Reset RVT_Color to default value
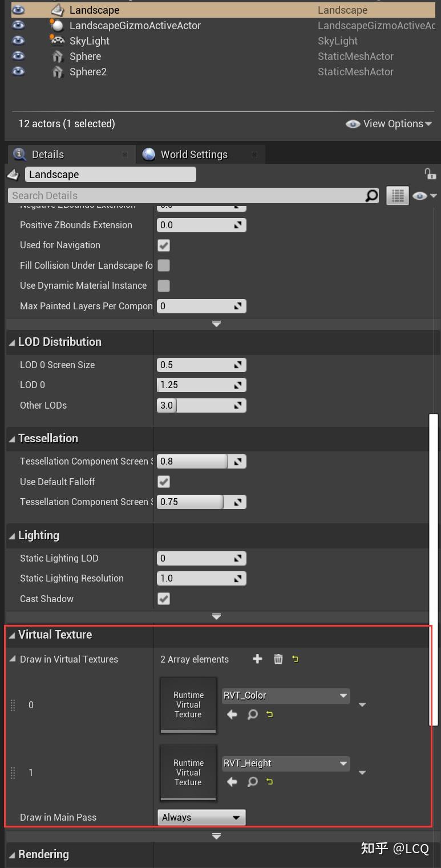The image size is (441, 868). 269,714
